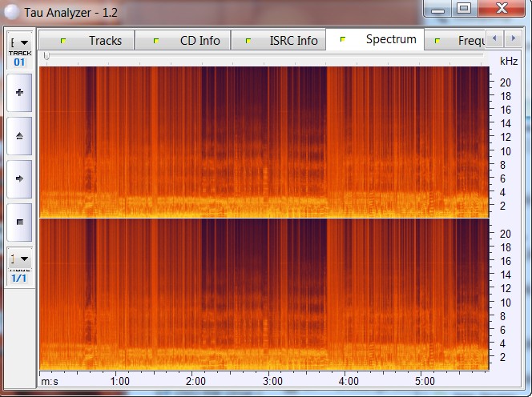532x397 pixels.
Task: Minimize the Tau Analyzer window
Action: coord(438,8)
